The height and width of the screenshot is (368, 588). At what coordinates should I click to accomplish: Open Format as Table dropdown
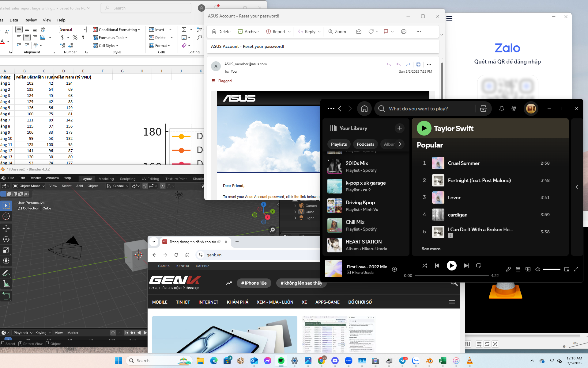110,37
